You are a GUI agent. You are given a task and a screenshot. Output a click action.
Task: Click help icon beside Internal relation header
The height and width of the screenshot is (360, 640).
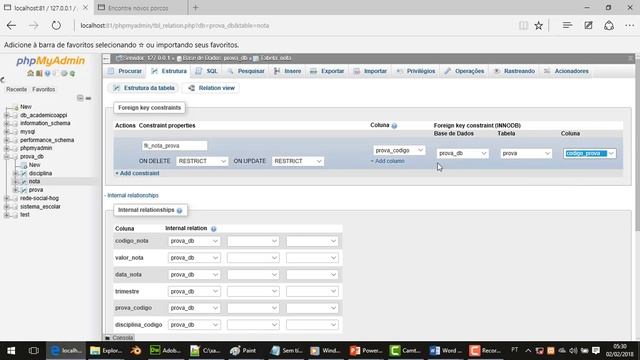point(213,229)
